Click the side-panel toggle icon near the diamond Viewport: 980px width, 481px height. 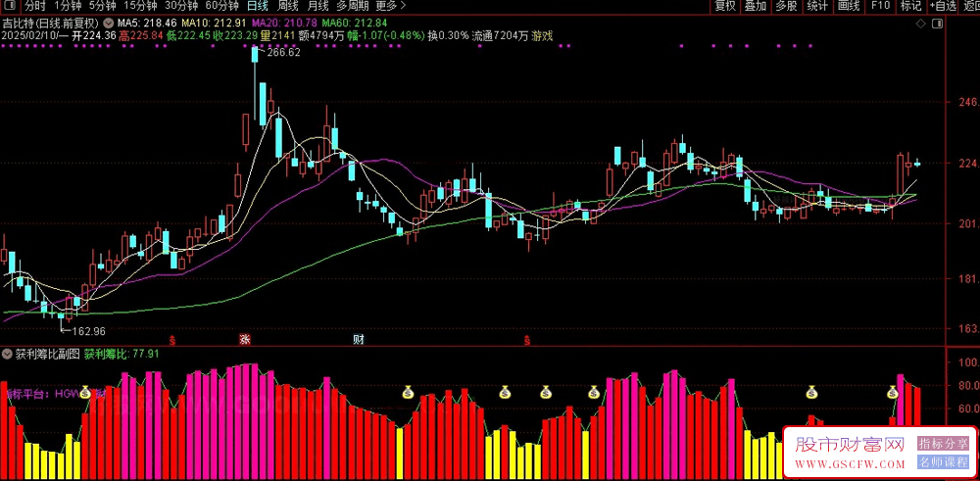936,24
